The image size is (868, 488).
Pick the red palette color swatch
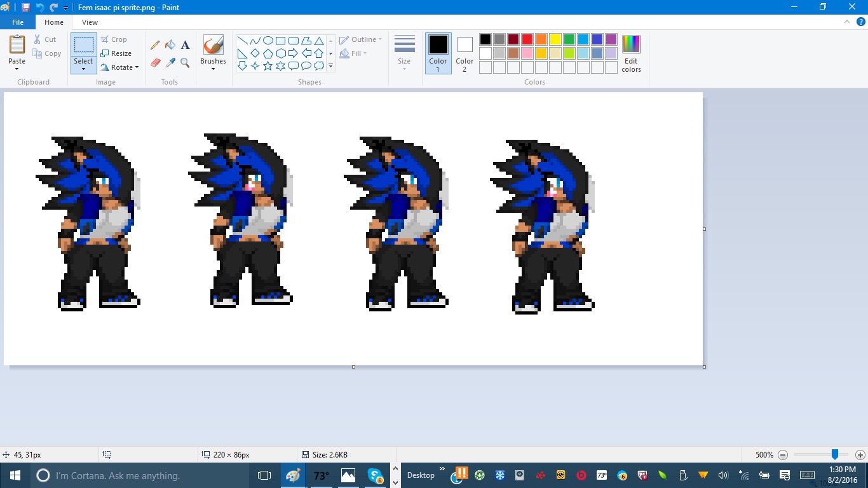[527, 39]
